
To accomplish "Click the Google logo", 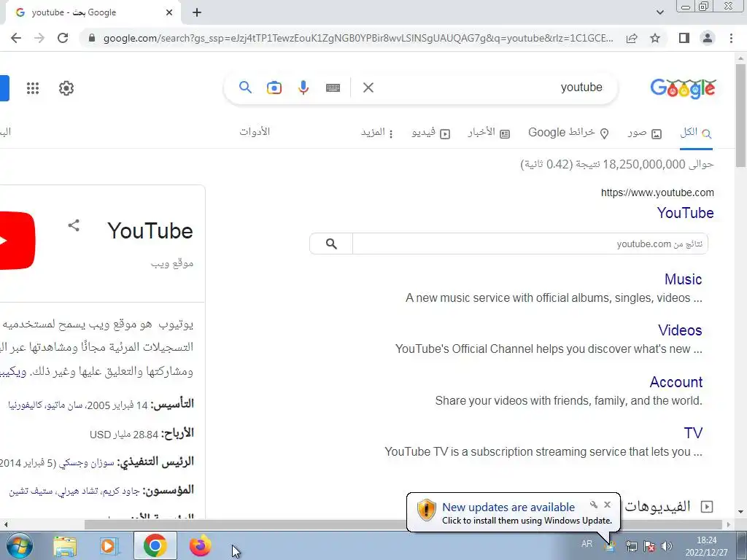I will coord(683,88).
